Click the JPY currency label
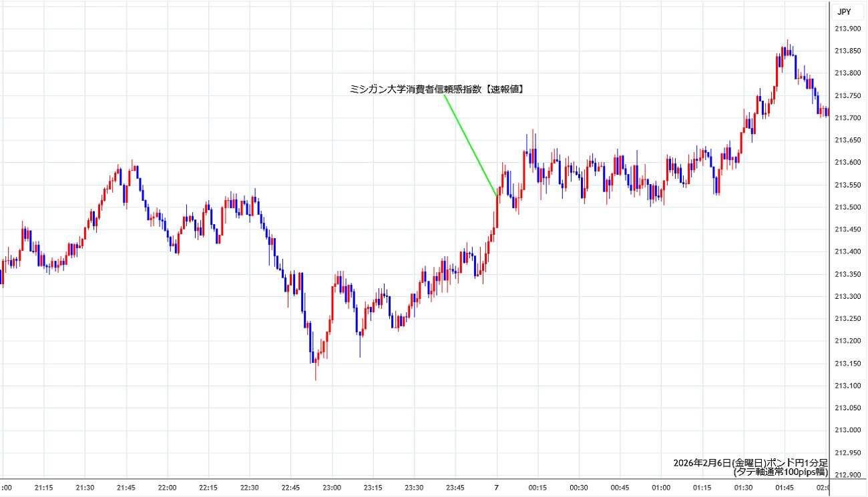Viewport: 868px width, 497px height. coord(844,11)
